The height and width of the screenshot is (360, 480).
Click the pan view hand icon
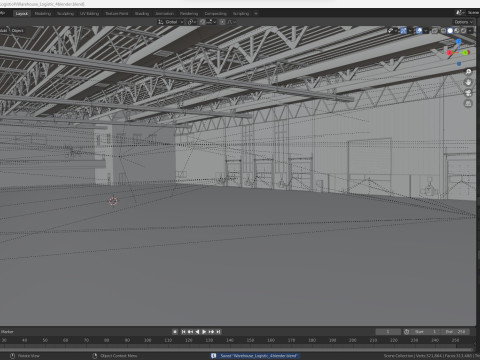(468, 82)
